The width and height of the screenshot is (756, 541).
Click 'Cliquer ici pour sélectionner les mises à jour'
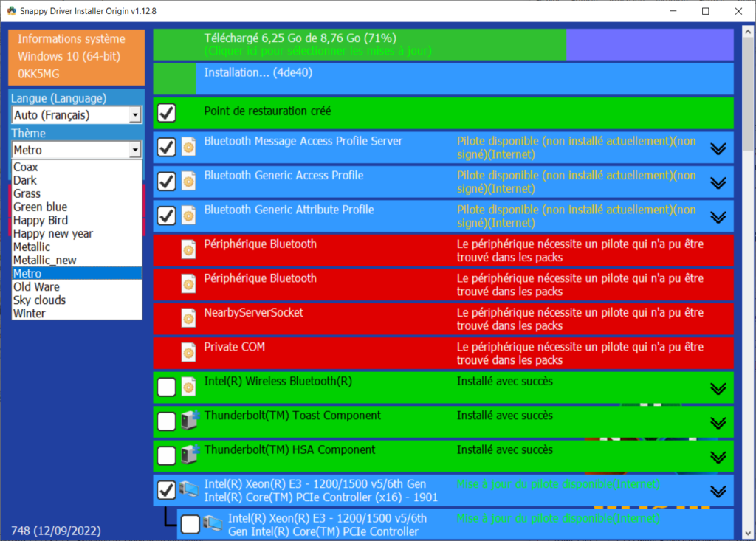[x=317, y=51]
